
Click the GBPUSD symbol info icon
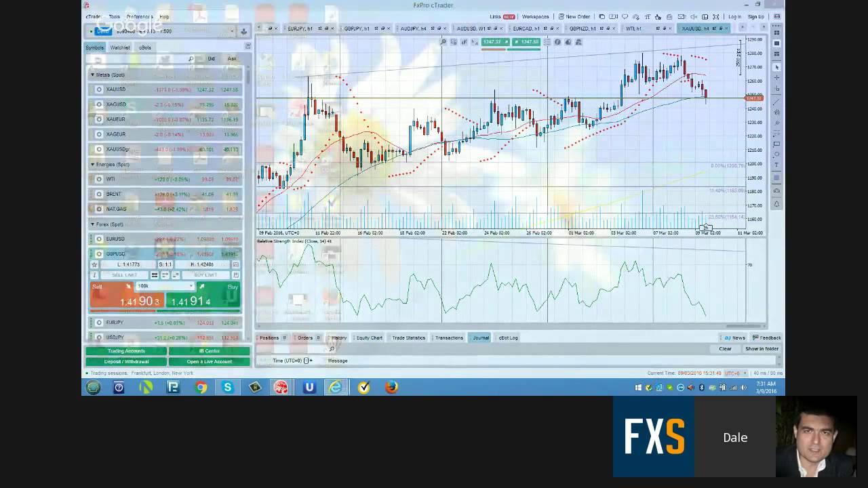(x=94, y=275)
